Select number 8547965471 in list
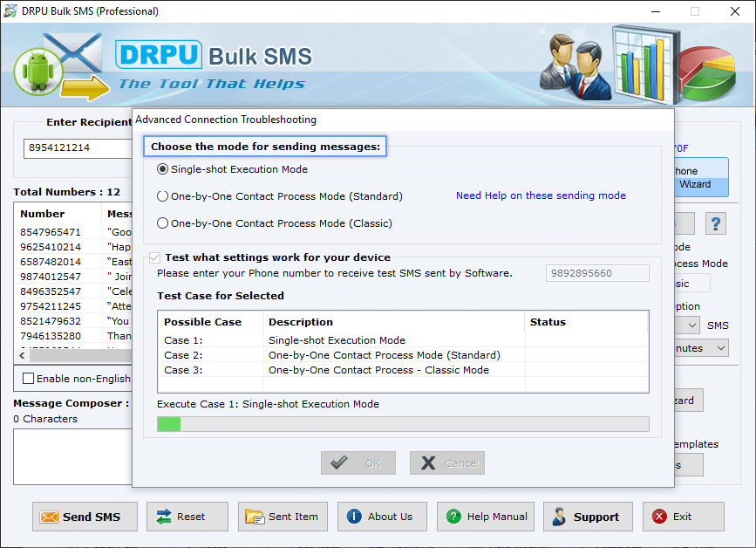The height and width of the screenshot is (548, 756). [x=51, y=232]
